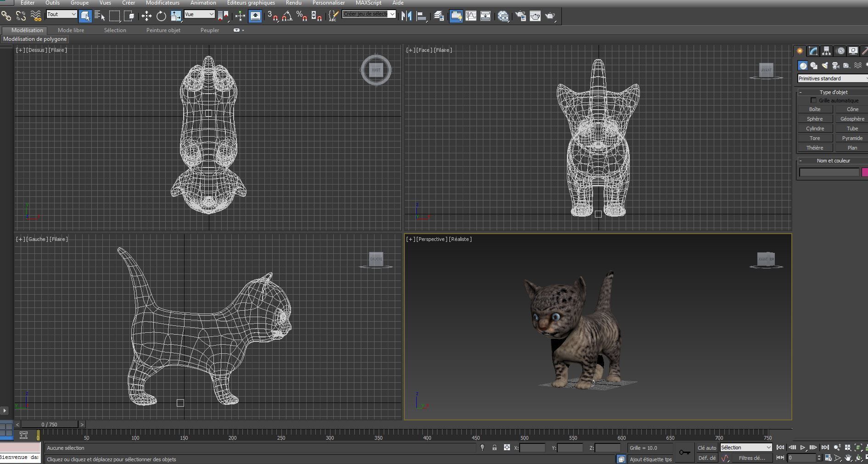This screenshot has height=464, width=868.
Task: Open the Material Editor sphere icon
Action: point(503,16)
